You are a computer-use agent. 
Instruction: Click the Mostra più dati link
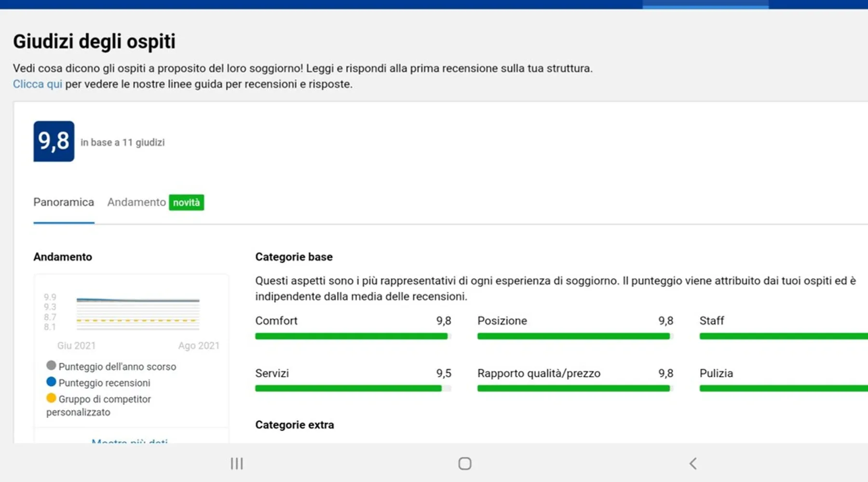coord(130,441)
